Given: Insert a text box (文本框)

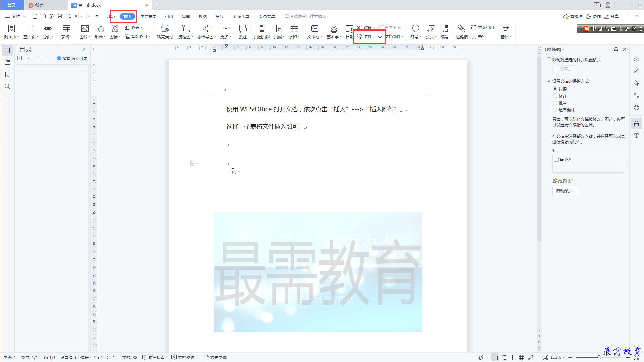Looking at the screenshot, I should point(314,32).
